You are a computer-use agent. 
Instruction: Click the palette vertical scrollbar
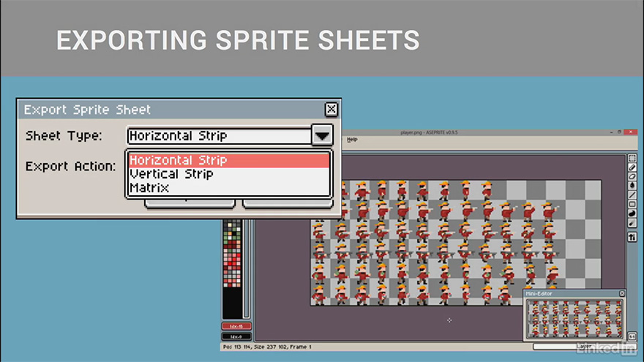pyautogui.click(x=247, y=269)
